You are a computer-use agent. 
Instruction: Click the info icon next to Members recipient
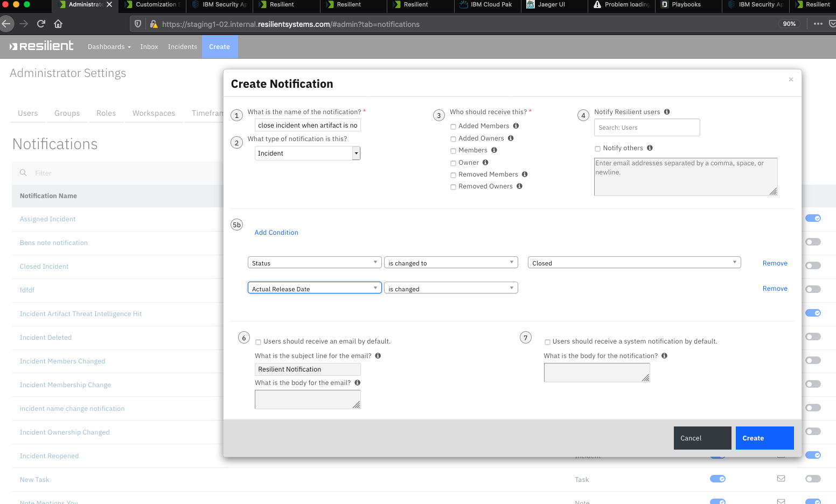[494, 150]
